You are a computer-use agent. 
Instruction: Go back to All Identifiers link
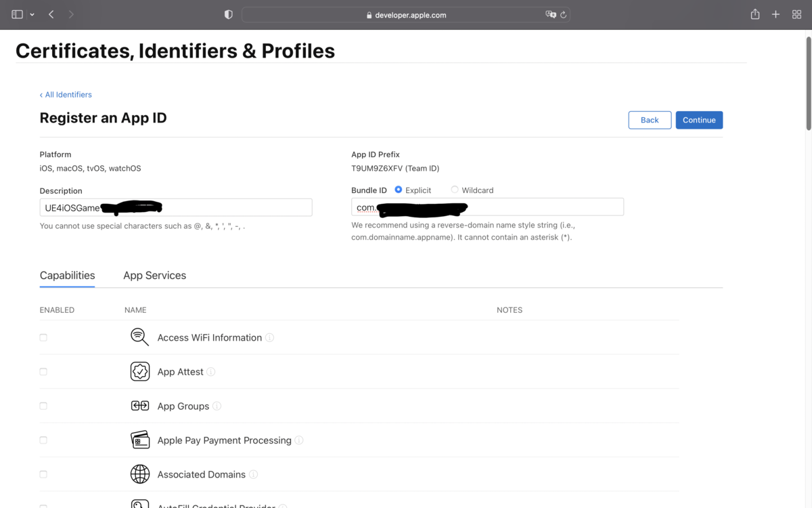66,95
